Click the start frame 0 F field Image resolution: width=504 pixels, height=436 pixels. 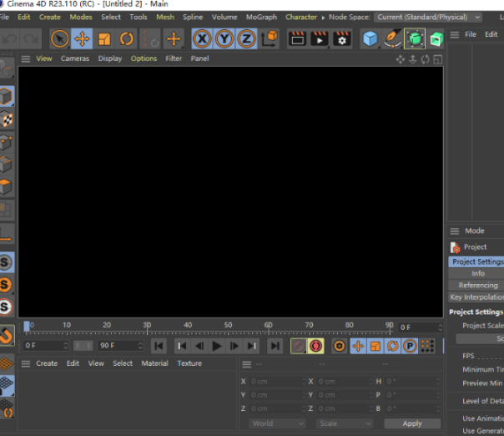(46, 346)
